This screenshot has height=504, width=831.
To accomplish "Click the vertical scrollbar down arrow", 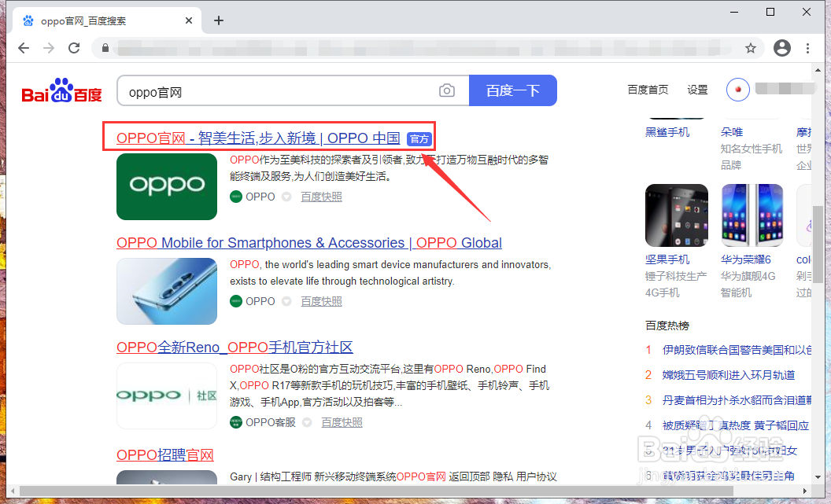I will [818, 477].
